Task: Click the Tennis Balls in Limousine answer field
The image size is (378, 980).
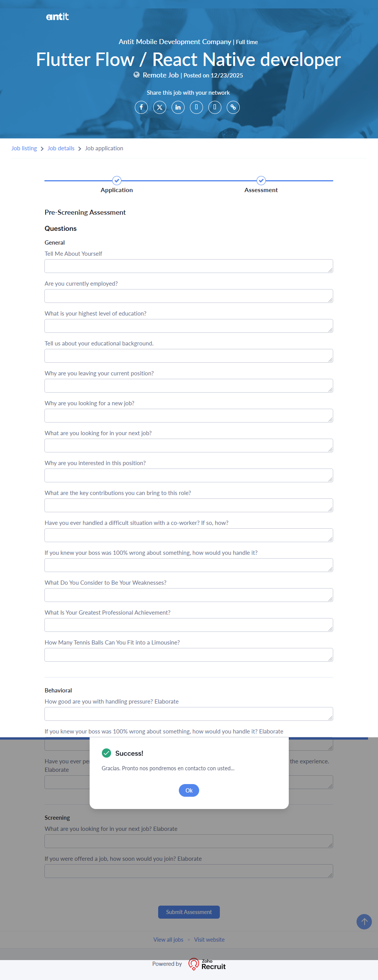Action: click(188, 655)
